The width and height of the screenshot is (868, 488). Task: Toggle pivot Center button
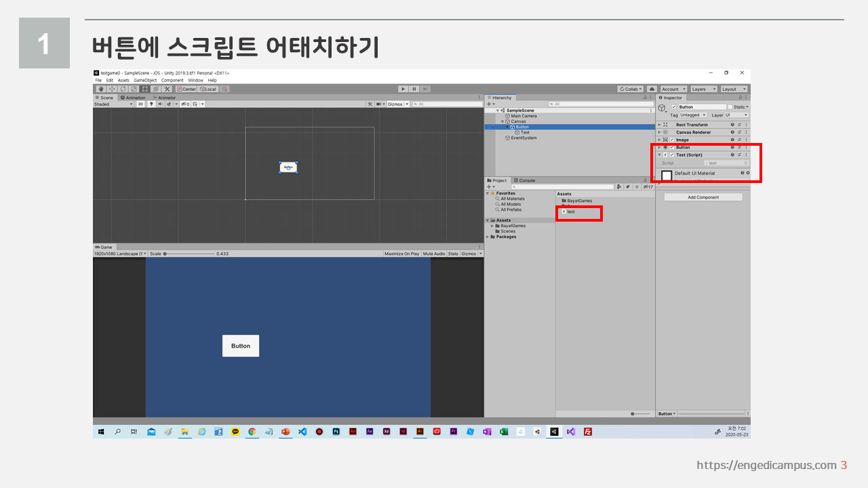coord(186,89)
